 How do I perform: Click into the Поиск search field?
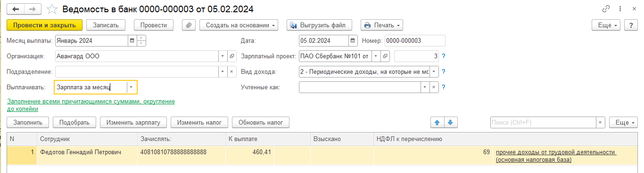click(544, 122)
